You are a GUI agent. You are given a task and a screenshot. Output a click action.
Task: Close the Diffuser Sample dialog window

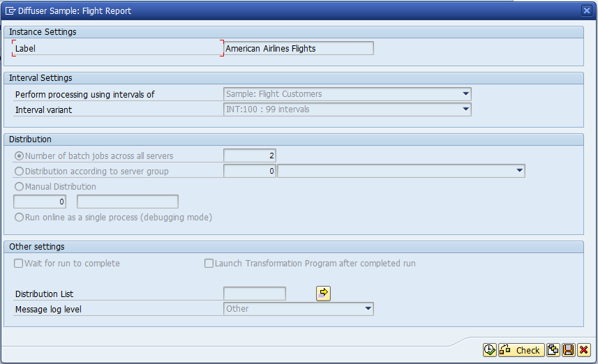[587, 10]
